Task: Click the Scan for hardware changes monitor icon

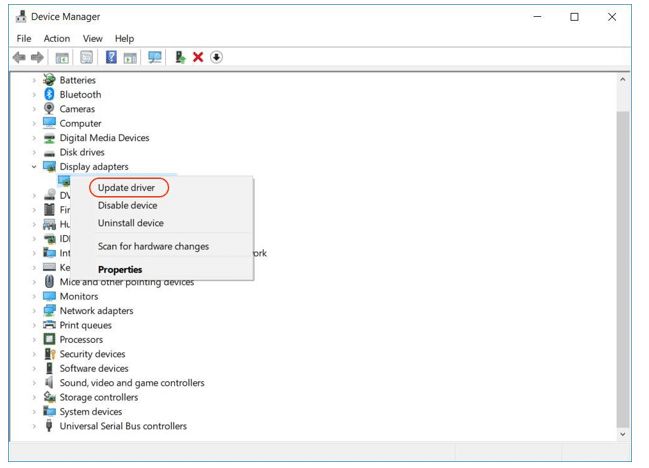Action: 155,57
